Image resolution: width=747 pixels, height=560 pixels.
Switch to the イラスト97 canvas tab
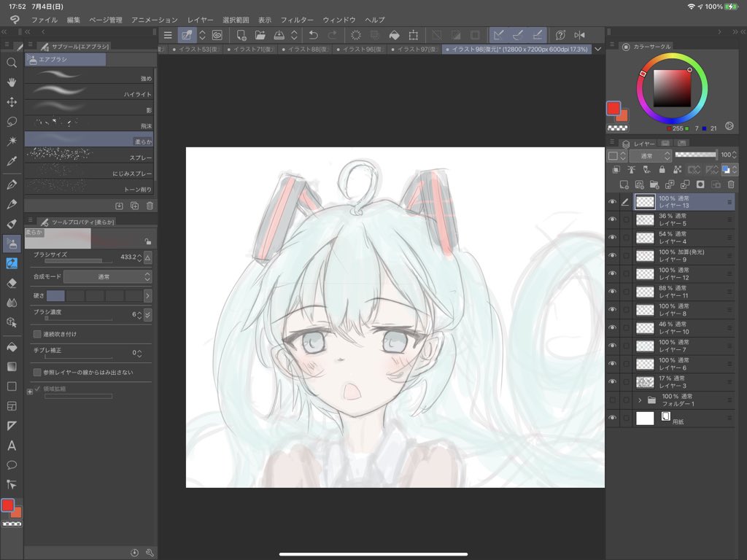point(414,49)
